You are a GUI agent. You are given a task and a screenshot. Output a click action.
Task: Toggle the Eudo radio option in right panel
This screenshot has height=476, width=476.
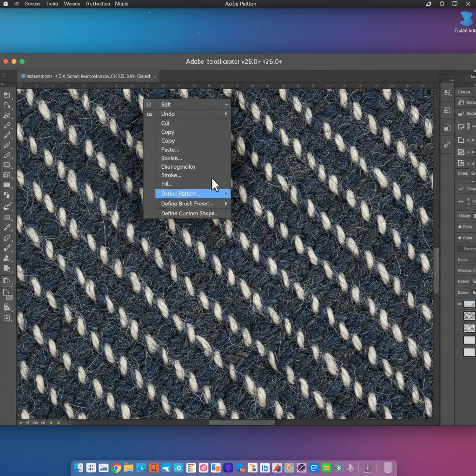[x=460, y=237]
